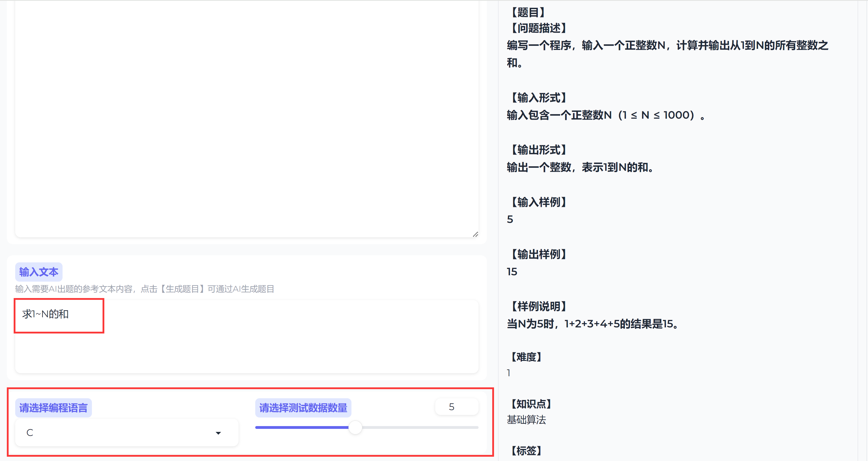Click the difficulty value 1
Image resolution: width=868 pixels, height=461 pixels.
click(x=509, y=373)
